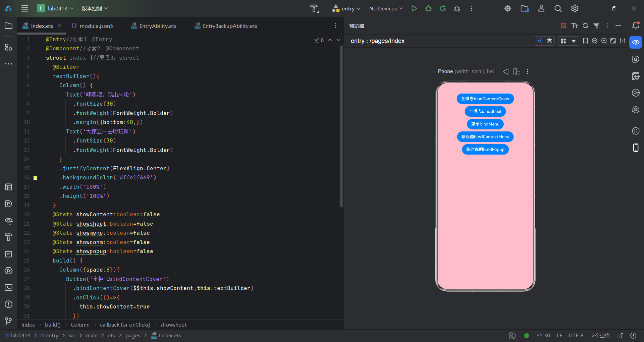
Task: Open the Structure tool window in left sidebar
Action: pos(9,47)
